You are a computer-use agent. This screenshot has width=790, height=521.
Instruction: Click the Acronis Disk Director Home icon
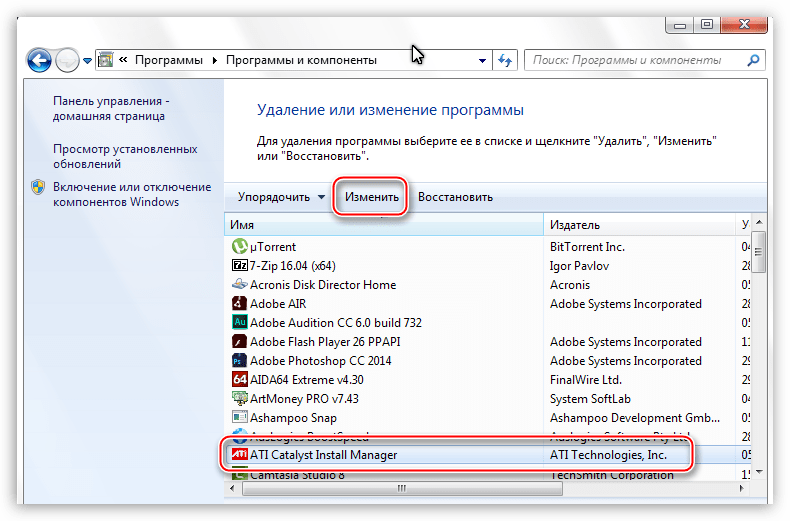tap(240, 284)
